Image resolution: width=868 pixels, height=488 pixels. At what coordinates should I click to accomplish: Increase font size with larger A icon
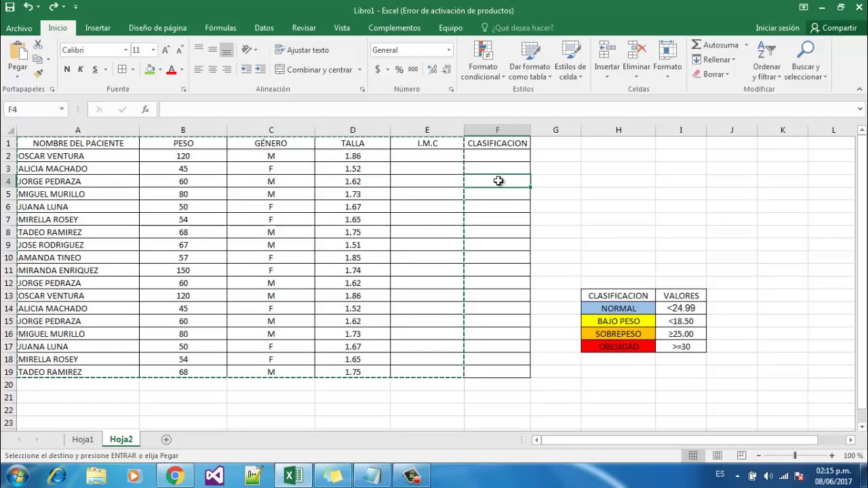(x=166, y=50)
